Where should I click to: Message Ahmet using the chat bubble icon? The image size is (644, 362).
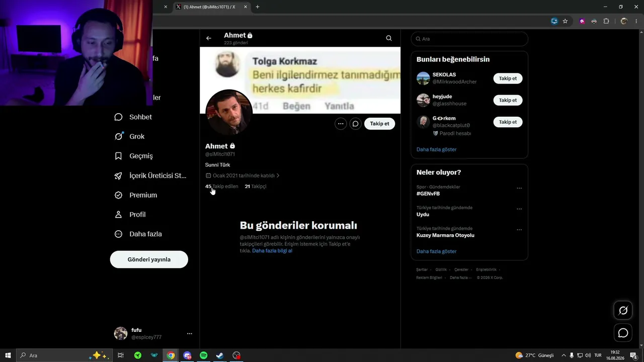[356, 124]
